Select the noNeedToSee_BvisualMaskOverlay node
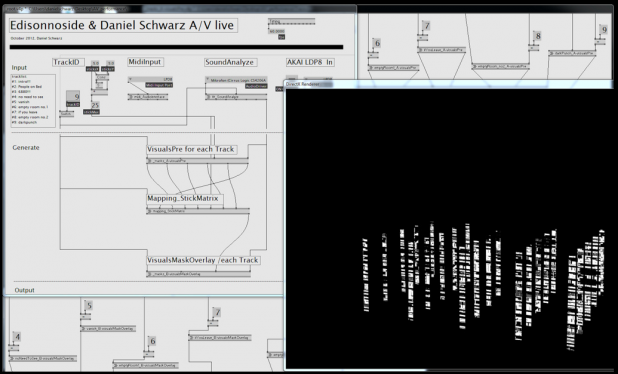The image size is (618, 374). point(43,359)
